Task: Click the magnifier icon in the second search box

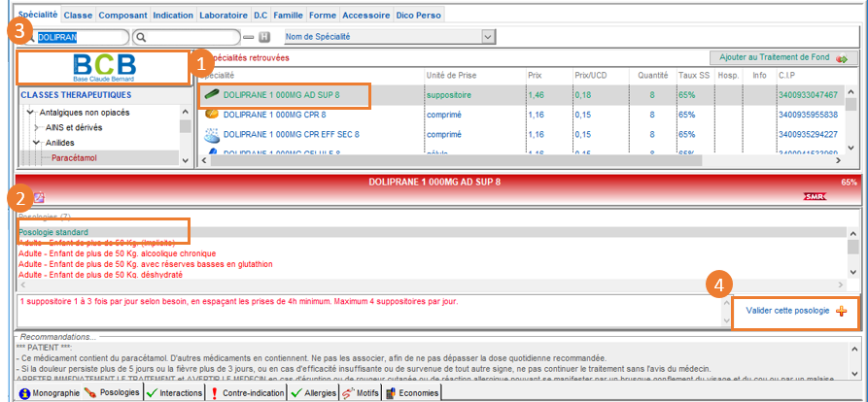Action: point(143,37)
